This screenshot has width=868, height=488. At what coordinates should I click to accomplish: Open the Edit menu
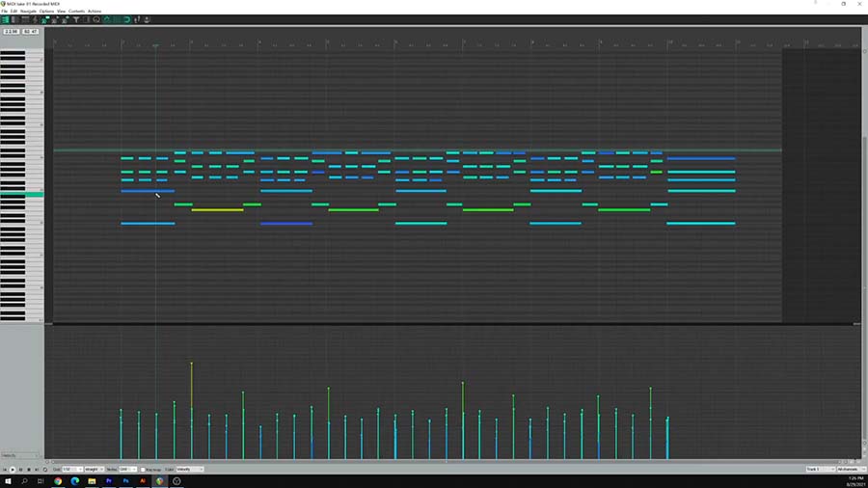pos(14,11)
